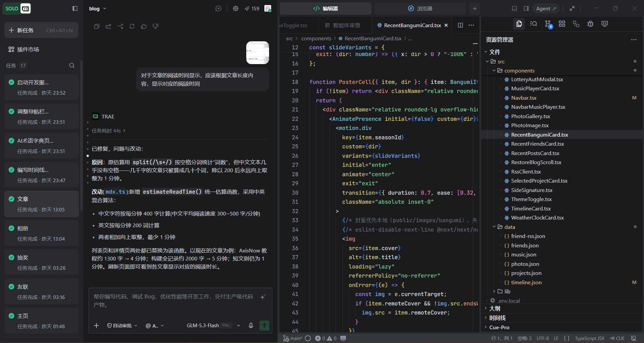Image resolution: width=644 pixels, height=343 pixels.
Task: Close the RecentBangumiCard.tsx tab
Action: coord(446,25)
